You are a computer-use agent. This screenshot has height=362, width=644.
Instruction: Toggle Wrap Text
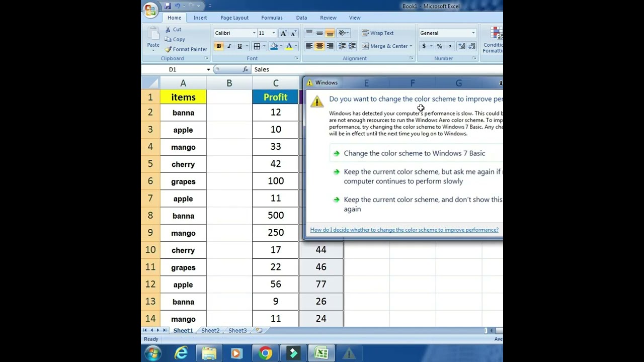[x=378, y=33]
